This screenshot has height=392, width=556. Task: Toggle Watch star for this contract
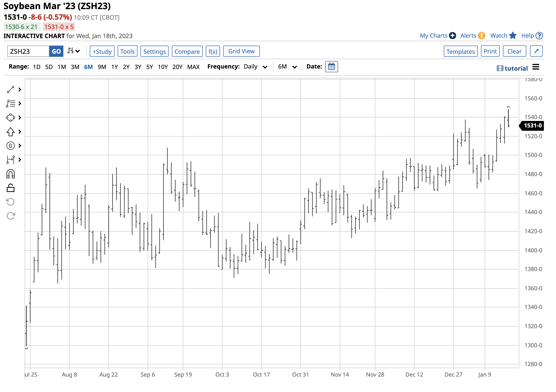pyautogui.click(x=503, y=36)
